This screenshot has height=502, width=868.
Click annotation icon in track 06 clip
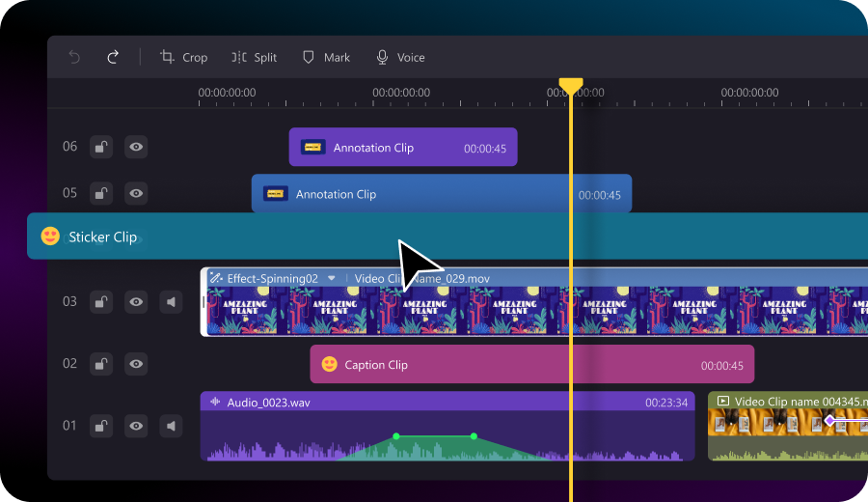312,148
